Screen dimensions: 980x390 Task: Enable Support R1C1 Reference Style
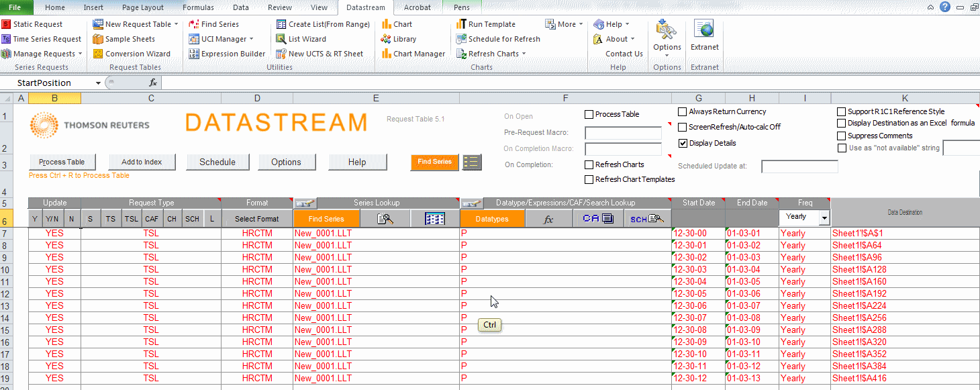click(x=842, y=111)
